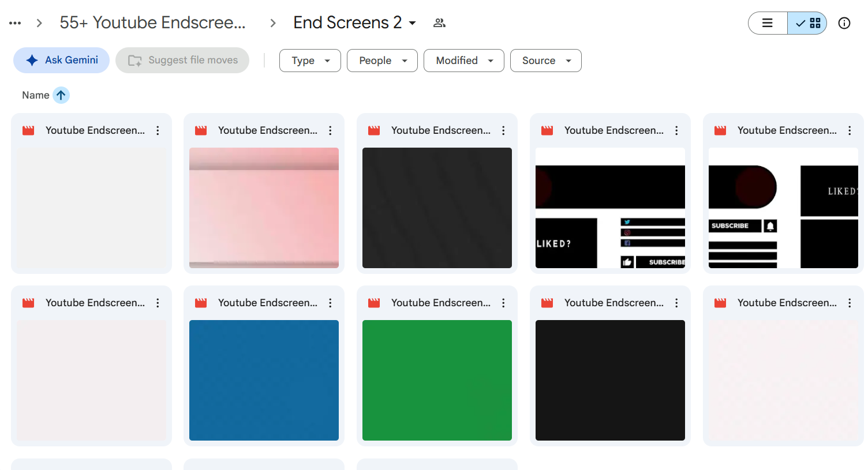
Task: Go to the 55+ Youtube Endscree... parent folder
Action: (153, 22)
